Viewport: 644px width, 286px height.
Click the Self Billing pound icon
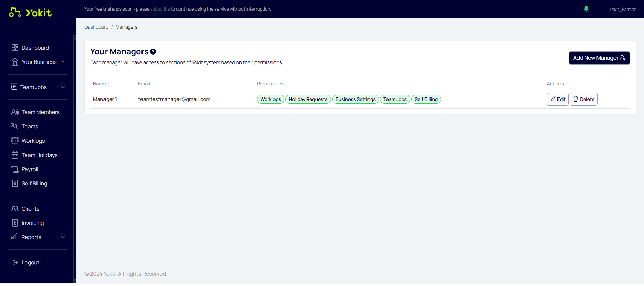15,183
